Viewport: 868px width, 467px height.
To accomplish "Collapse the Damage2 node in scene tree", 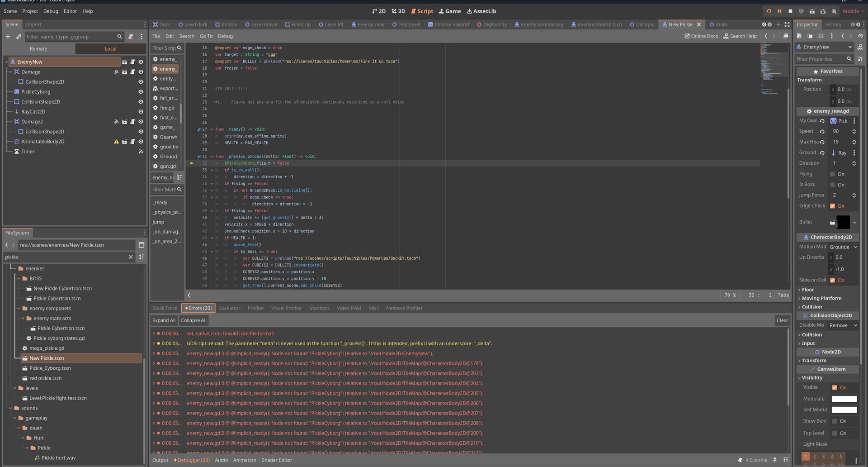I will click(10, 122).
